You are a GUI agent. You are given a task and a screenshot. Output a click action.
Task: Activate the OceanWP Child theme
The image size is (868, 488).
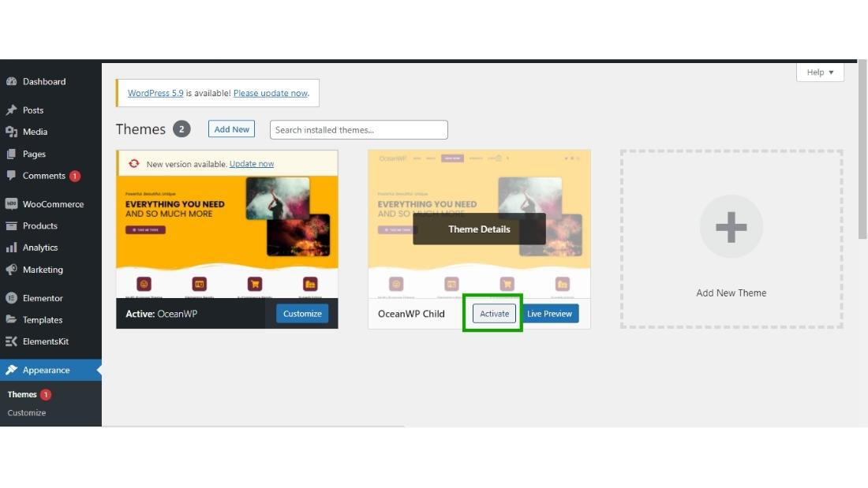pyautogui.click(x=494, y=314)
